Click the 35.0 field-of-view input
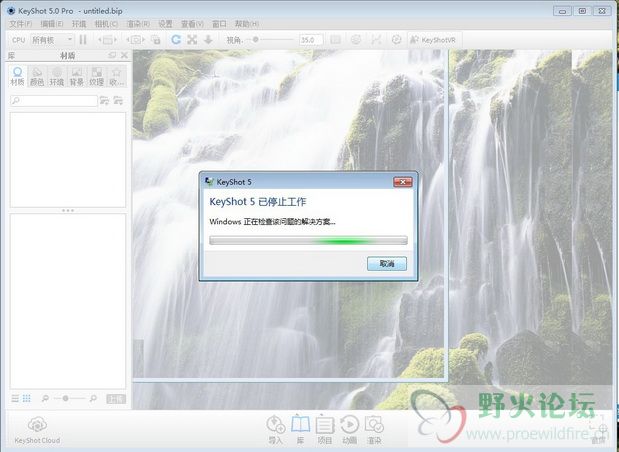 (311, 40)
